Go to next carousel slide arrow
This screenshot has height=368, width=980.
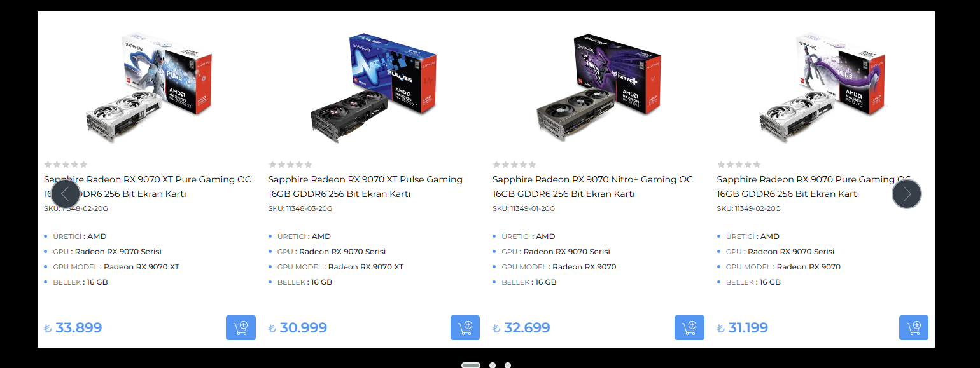pyautogui.click(x=907, y=194)
